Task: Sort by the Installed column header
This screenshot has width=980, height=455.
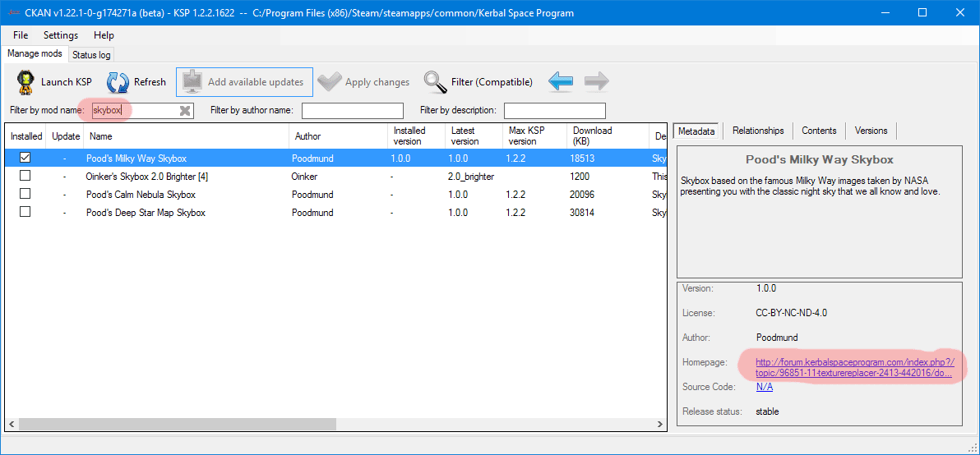Action: tap(26, 136)
